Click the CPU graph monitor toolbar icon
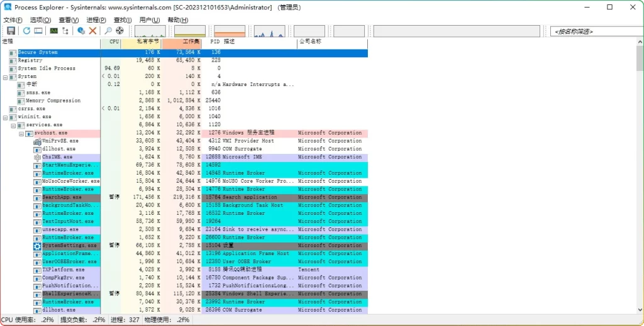Viewport: 644px width, 326px height. (54, 31)
